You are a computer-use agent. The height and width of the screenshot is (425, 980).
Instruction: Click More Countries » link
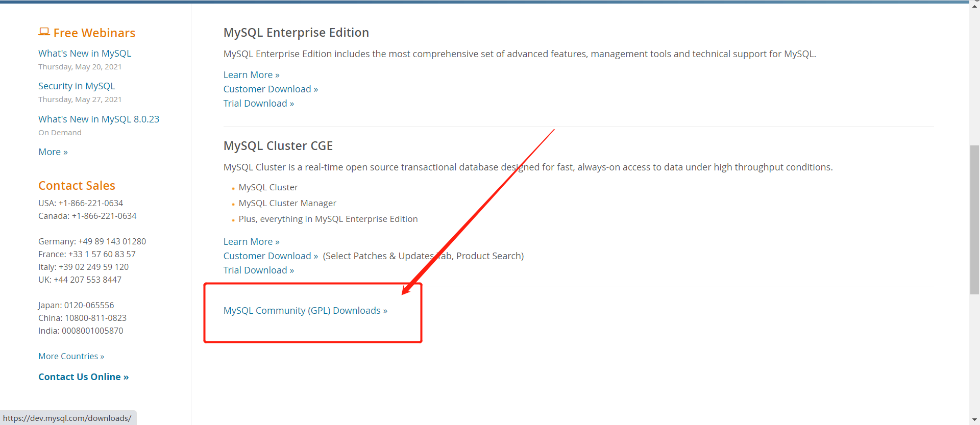click(x=71, y=357)
